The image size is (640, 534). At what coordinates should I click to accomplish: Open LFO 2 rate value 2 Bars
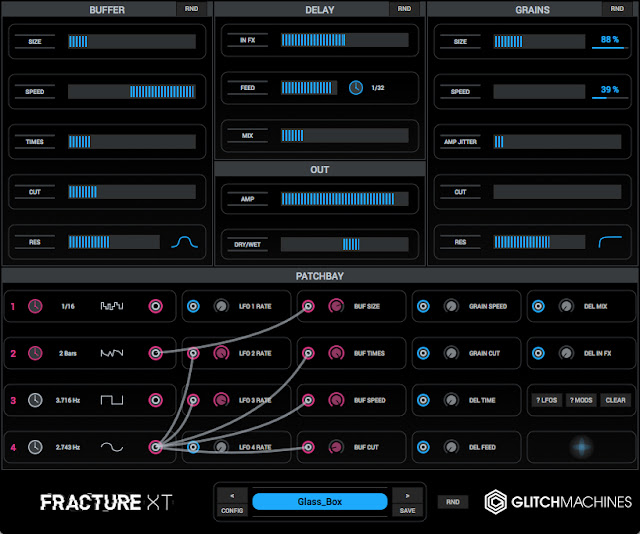(x=68, y=353)
